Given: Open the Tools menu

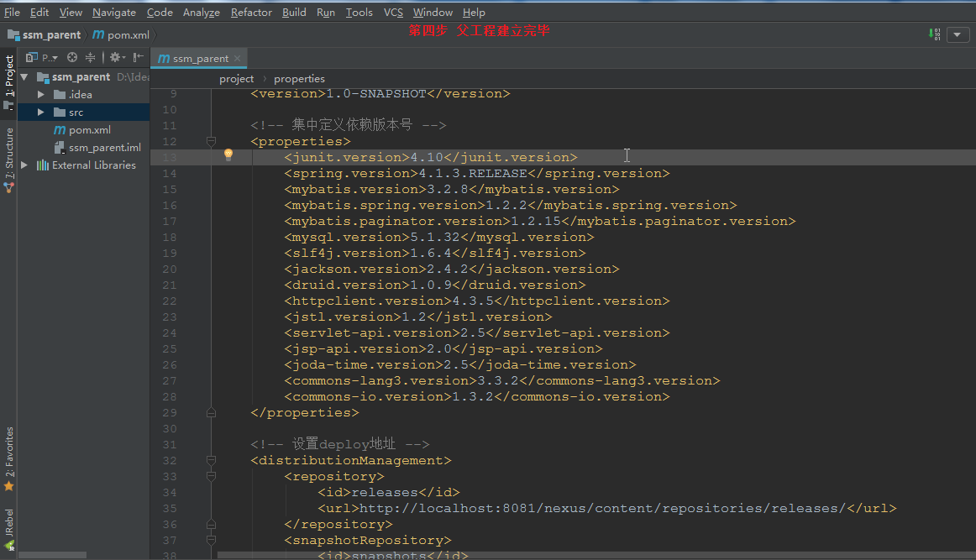Looking at the screenshot, I should click(359, 13).
